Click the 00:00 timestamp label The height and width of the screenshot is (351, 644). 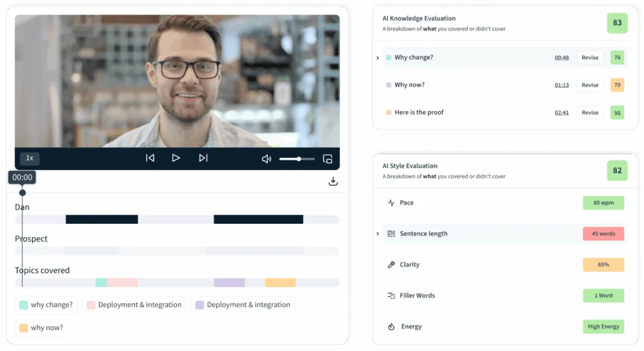[x=22, y=177]
